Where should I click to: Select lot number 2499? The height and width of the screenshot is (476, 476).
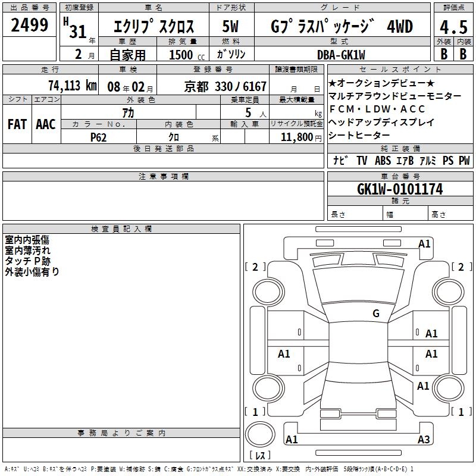(30, 26)
